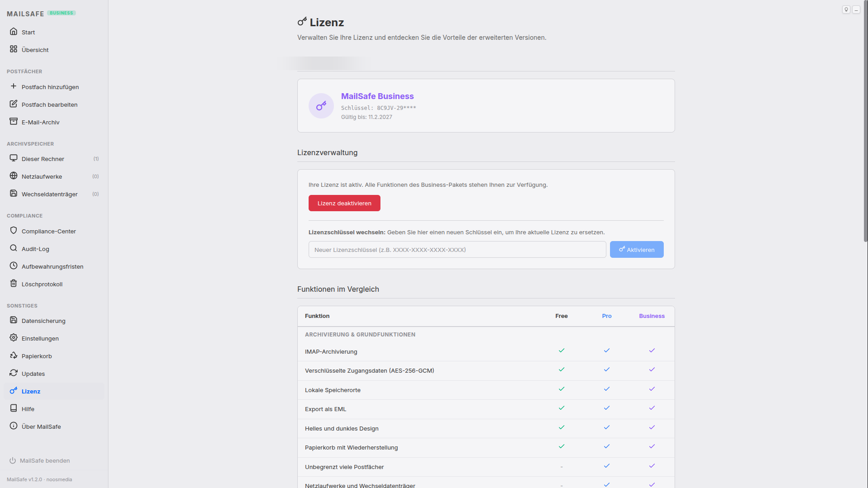Viewport: 868px width, 488px height.
Task: Select Netzlaufwerke in the Archivspeicher list
Action: coord(42,176)
